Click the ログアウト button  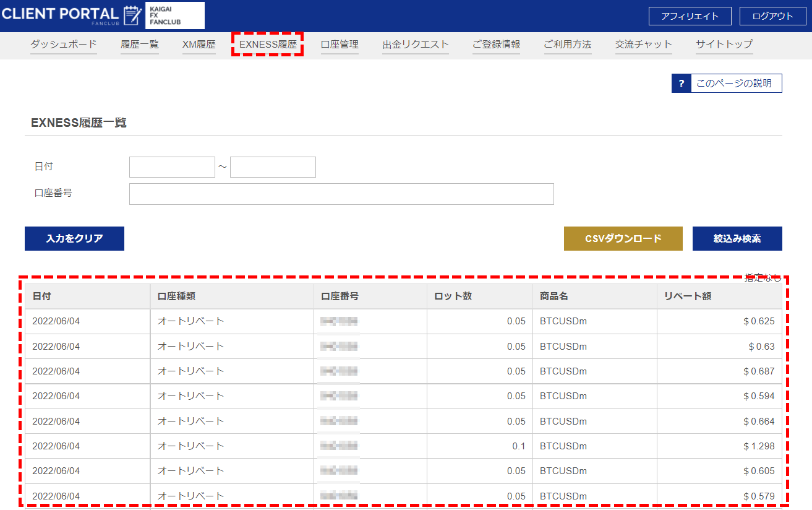[x=772, y=16]
